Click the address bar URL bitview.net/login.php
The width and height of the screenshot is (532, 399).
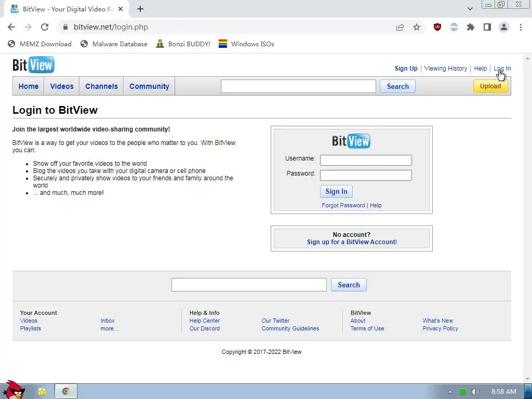[x=111, y=27]
